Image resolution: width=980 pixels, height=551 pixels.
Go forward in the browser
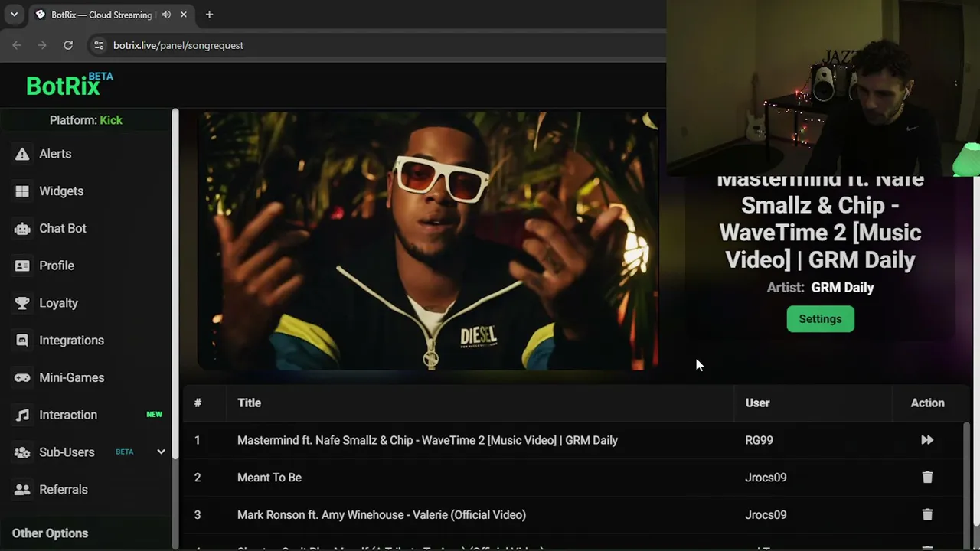pos(42,45)
